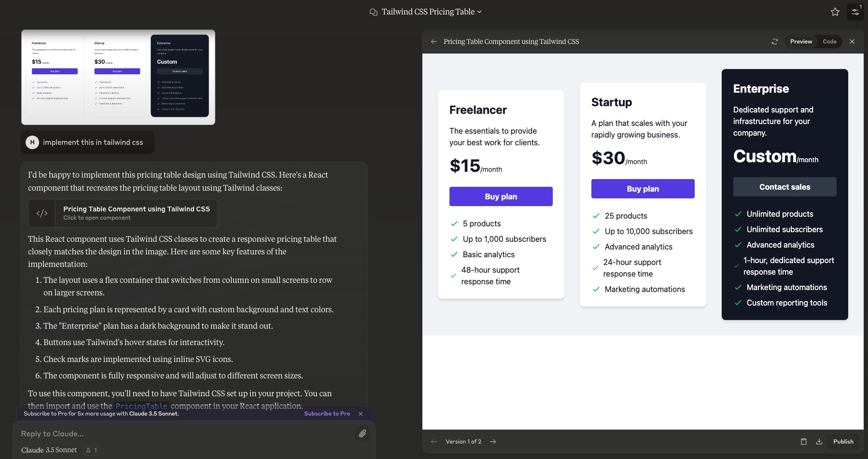Click Advanced analytics in Startup card
Screen dimensions: 868x459
(x=638, y=247)
